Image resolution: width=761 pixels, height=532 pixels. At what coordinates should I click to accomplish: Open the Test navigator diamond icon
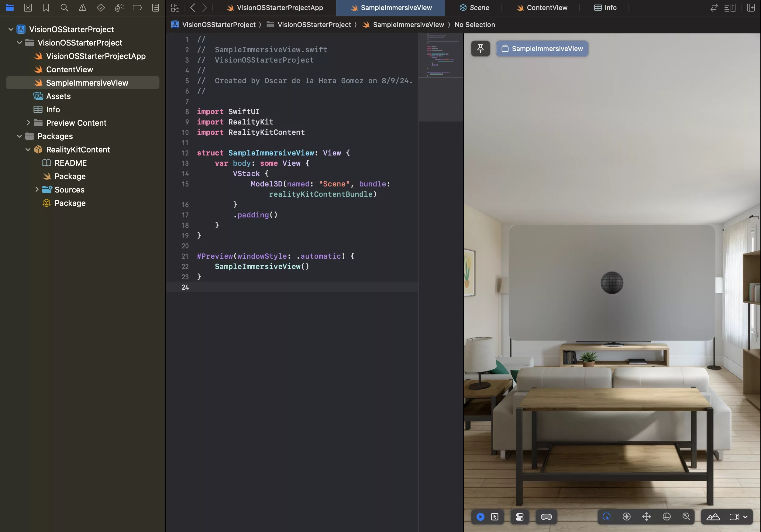coord(101,8)
